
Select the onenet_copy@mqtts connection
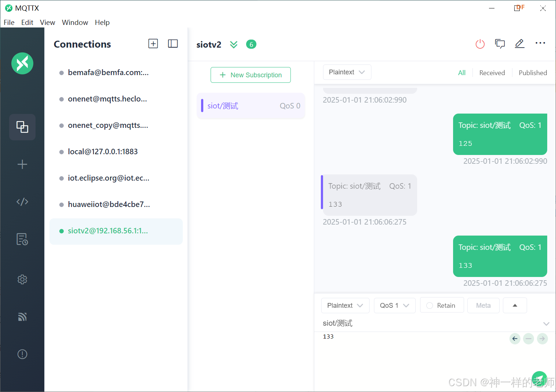116,125
